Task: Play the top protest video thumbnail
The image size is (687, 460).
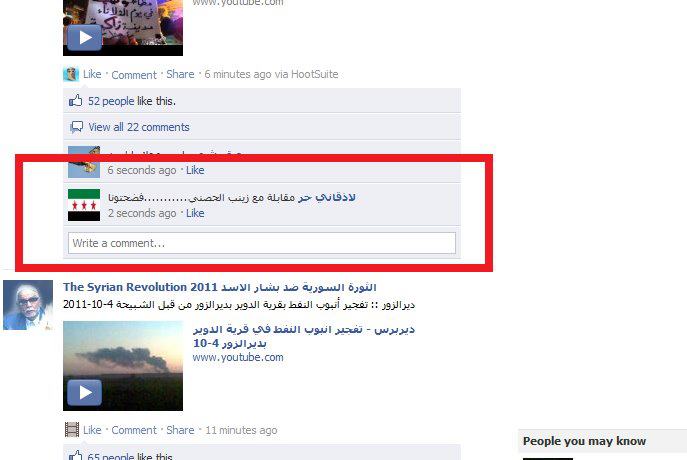Action: pyautogui.click(x=123, y=28)
